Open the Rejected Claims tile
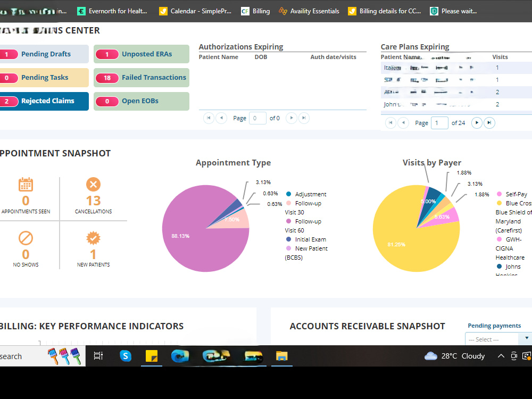532x399 pixels. click(x=44, y=101)
